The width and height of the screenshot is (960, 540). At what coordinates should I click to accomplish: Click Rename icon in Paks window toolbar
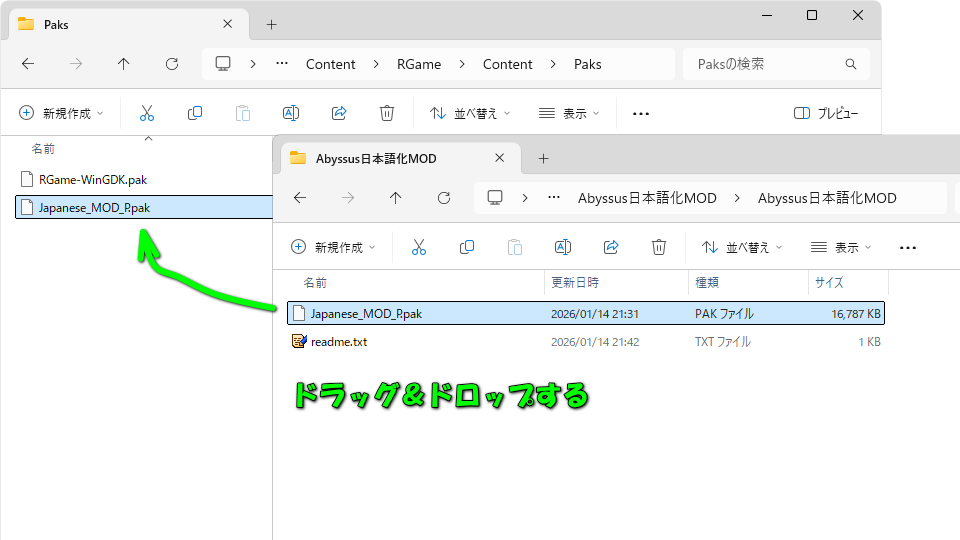291,113
